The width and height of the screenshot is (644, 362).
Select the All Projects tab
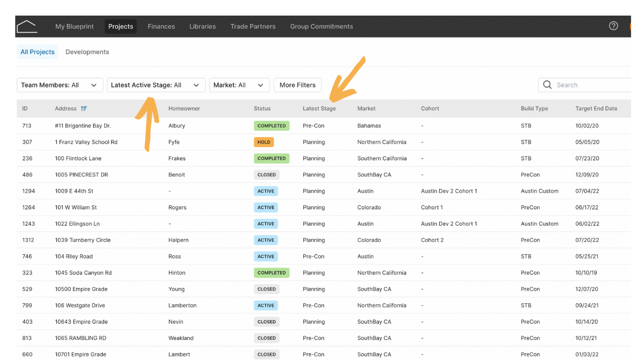pyautogui.click(x=37, y=52)
